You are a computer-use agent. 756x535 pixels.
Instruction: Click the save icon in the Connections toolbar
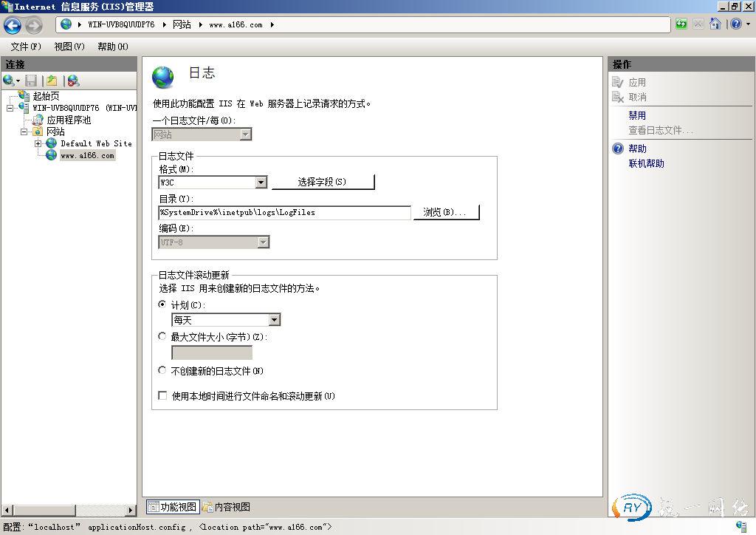coord(29,80)
